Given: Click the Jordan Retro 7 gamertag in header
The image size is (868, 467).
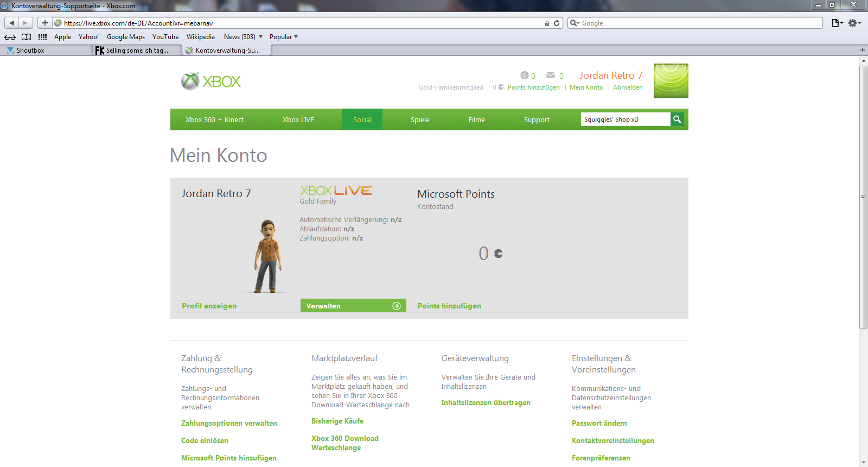Looking at the screenshot, I should [x=611, y=75].
